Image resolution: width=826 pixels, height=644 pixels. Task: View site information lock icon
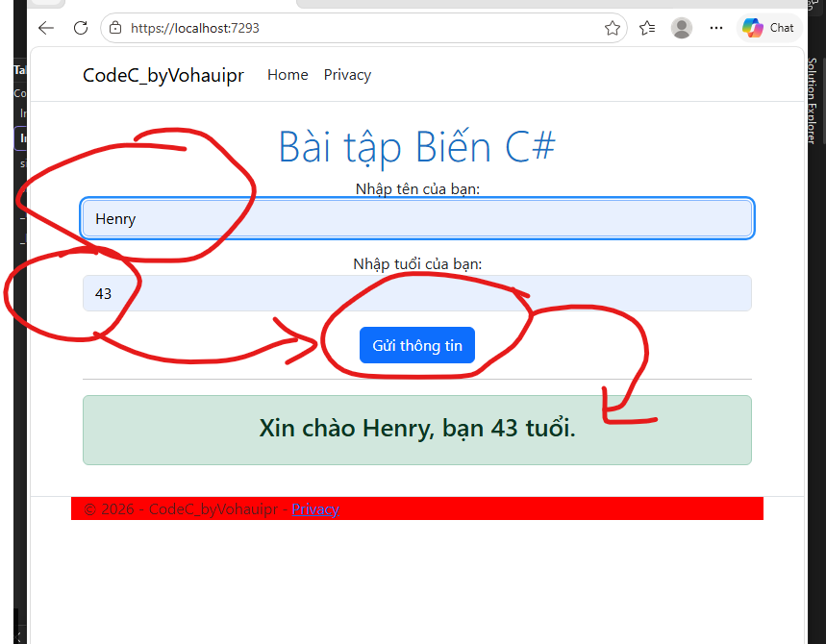(115, 28)
